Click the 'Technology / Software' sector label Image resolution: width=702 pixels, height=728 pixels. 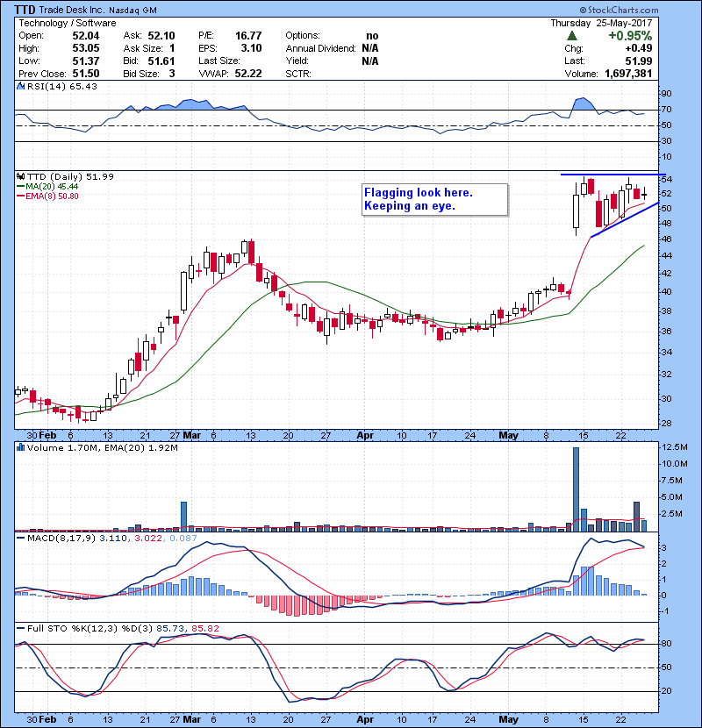tap(68, 23)
